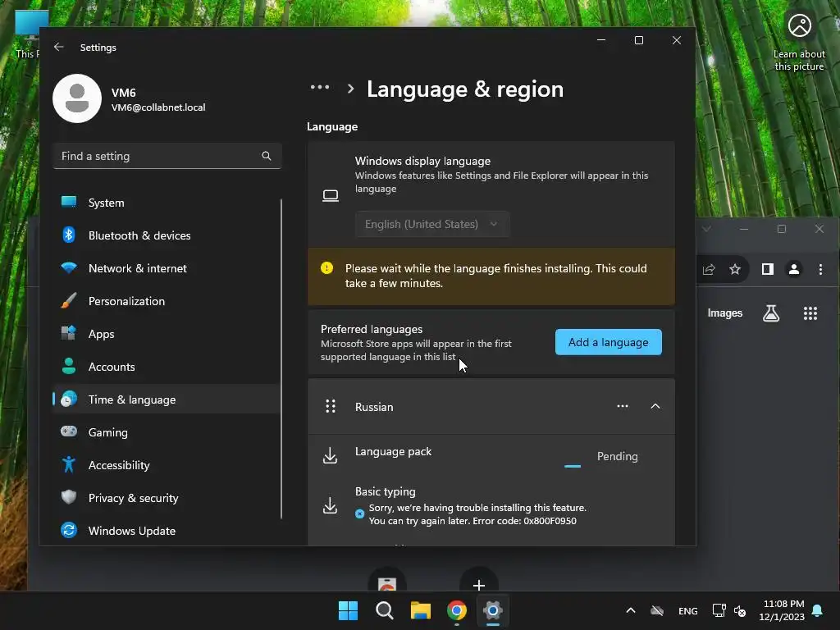
Task: Click the share icon in Chrome window
Action: tap(709, 269)
